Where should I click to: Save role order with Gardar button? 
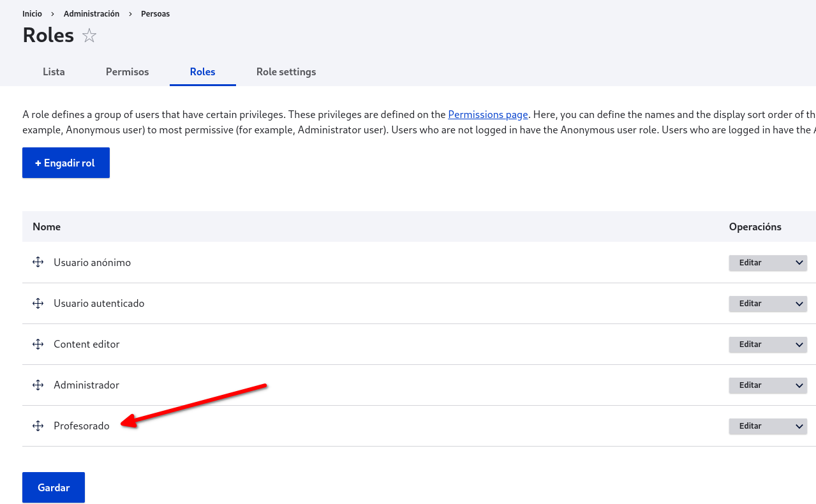pyautogui.click(x=54, y=487)
